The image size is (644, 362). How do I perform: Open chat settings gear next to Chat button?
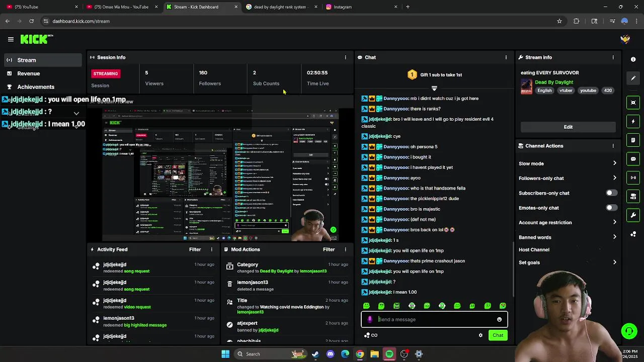480,335
